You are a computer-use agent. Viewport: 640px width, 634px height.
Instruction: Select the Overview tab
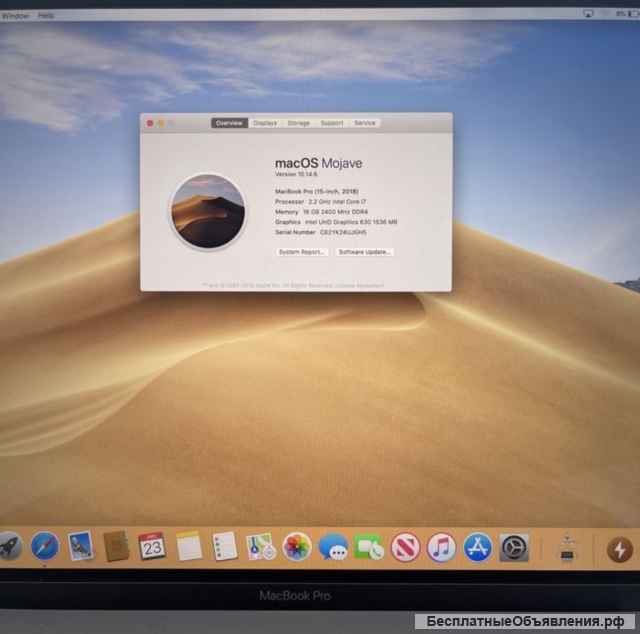tap(229, 123)
